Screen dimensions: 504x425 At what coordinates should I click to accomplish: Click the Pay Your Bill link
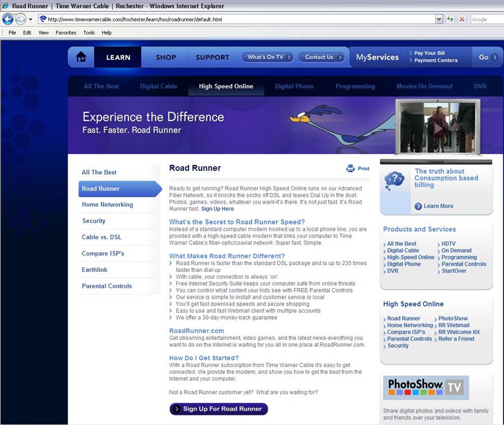430,53
